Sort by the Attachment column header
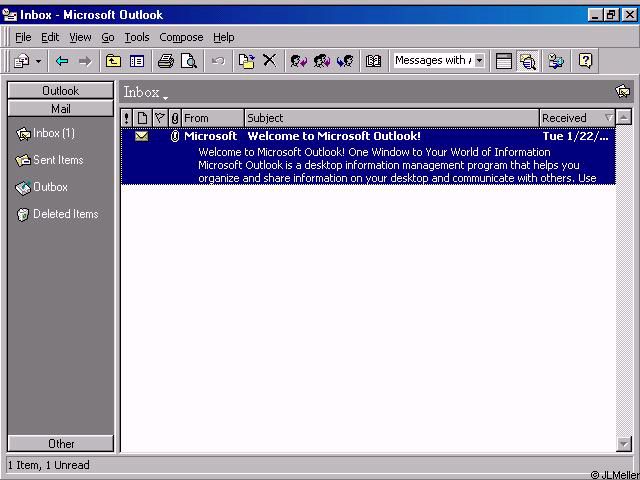 (175, 118)
